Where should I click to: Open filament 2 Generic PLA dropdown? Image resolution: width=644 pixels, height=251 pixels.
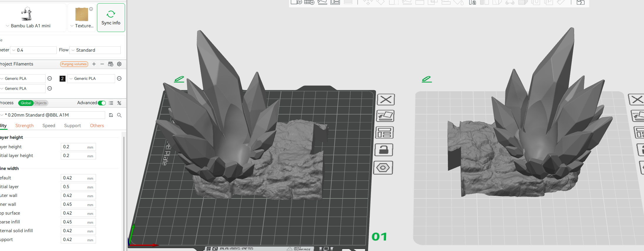(91, 79)
